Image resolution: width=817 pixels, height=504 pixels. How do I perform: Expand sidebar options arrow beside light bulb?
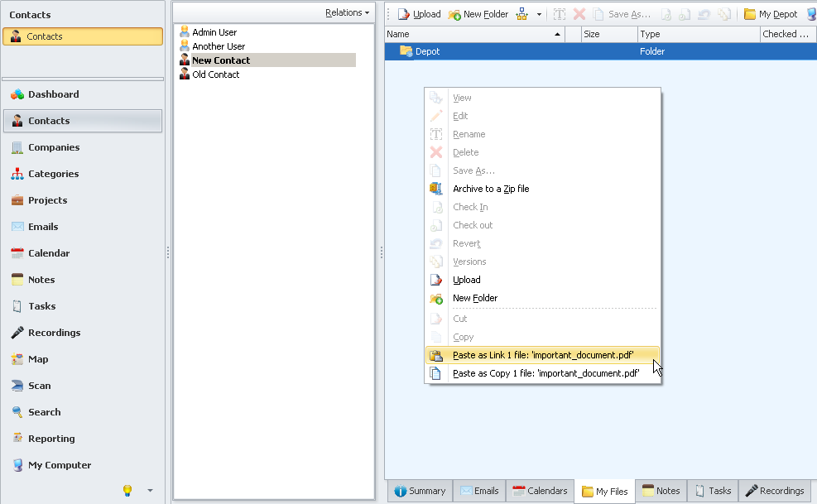150,490
